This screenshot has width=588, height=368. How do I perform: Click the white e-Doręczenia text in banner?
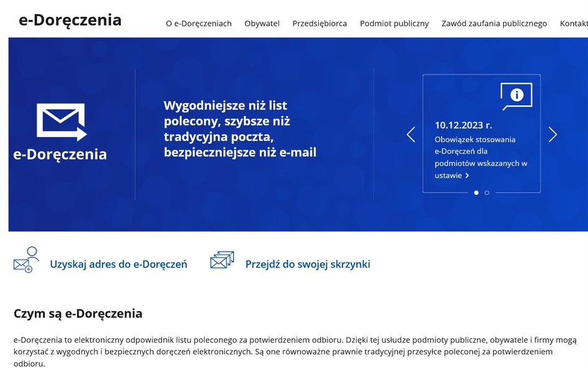click(60, 155)
